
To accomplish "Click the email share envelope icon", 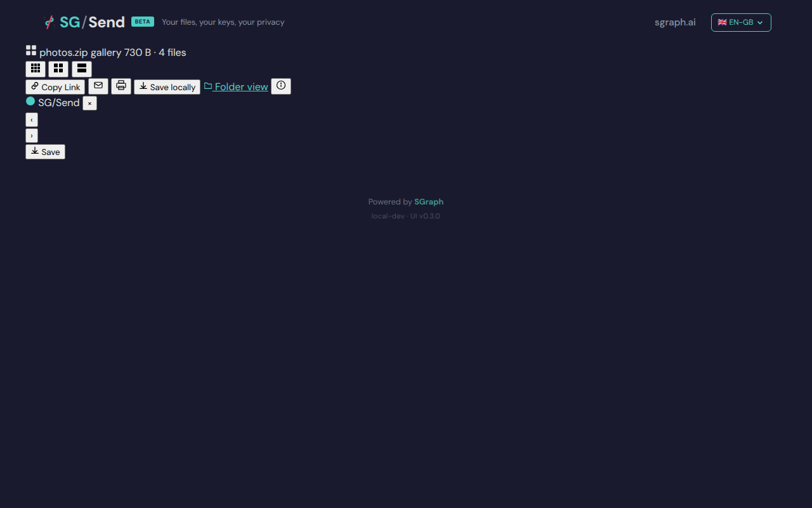I will (98, 86).
